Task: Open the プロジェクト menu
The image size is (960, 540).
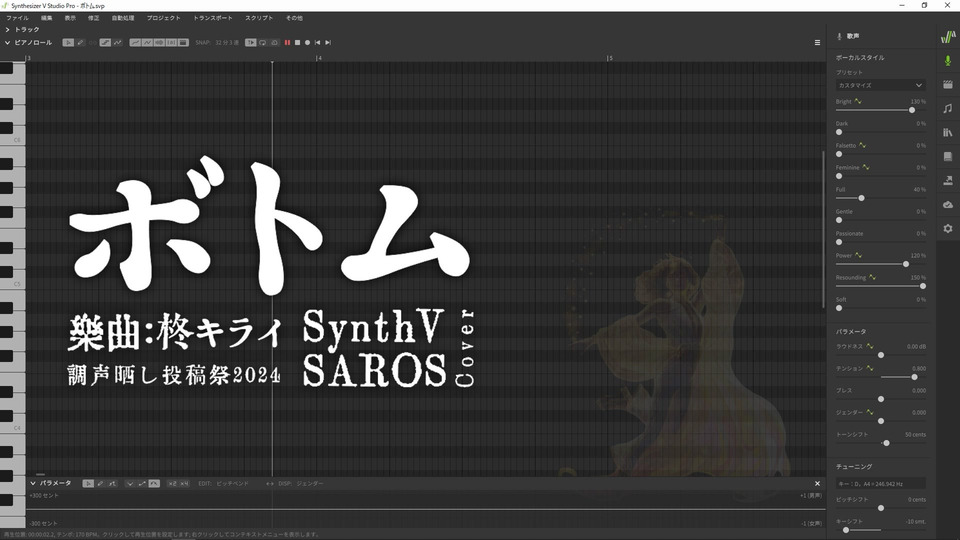Action: (x=163, y=18)
